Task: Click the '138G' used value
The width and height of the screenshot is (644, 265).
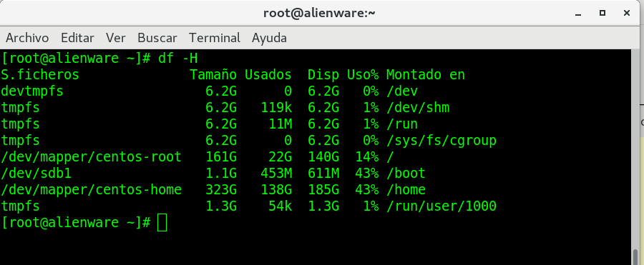Action: click(276, 189)
